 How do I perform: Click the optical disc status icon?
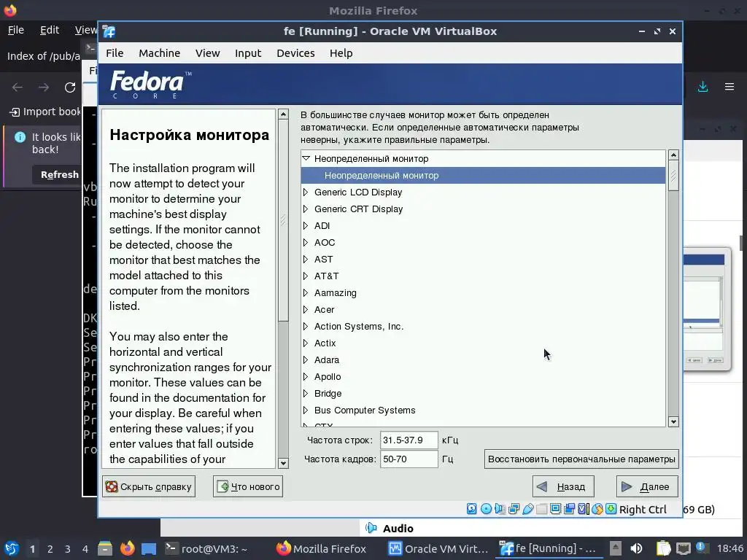click(486, 509)
